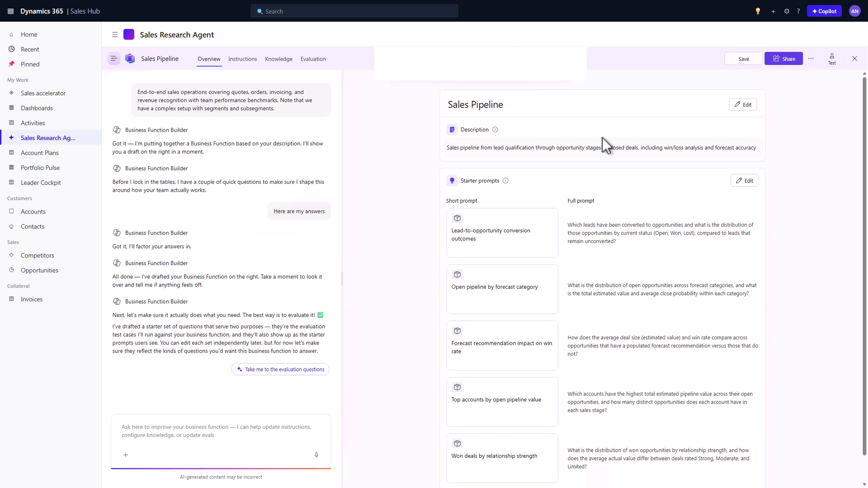Select the Open pipeline by forecast category prompt
This screenshot has width=868, height=488.
502,289
